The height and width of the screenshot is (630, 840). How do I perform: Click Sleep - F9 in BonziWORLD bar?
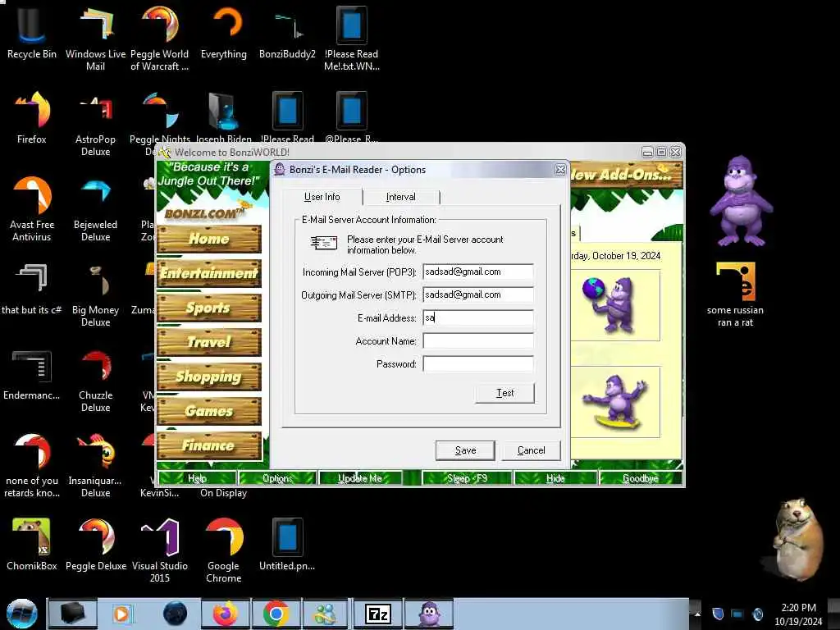coord(467,478)
